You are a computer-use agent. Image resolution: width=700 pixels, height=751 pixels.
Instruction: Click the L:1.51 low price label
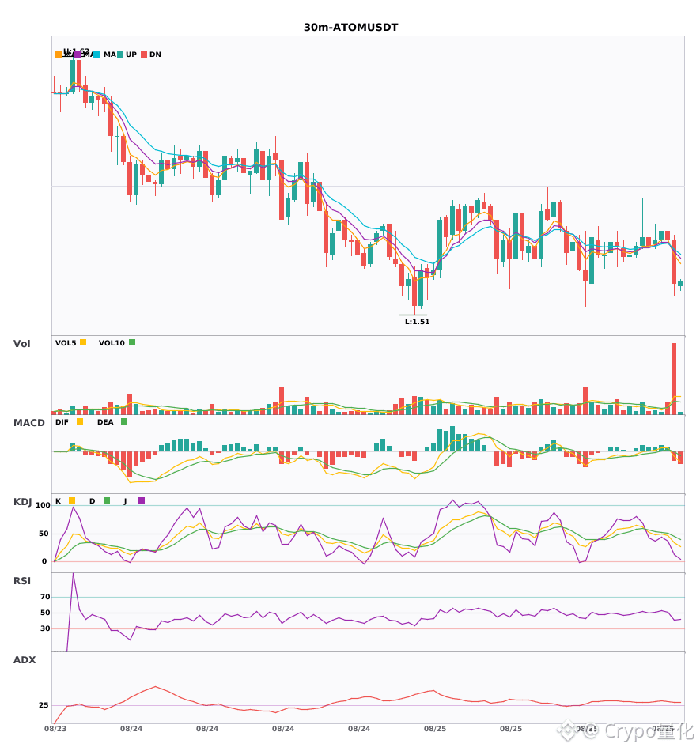click(x=418, y=322)
